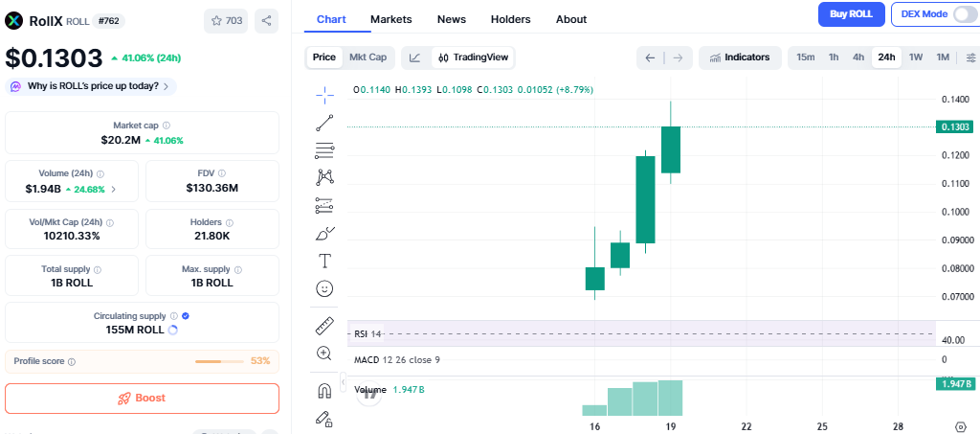Open the Indicators dropdown
The height and width of the screenshot is (434, 980).
[x=739, y=57]
